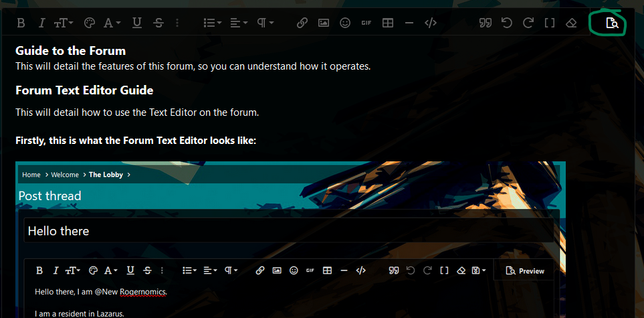Click the undo icon in top toolbar
Screen dimensions: 644x318
[507, 23]
